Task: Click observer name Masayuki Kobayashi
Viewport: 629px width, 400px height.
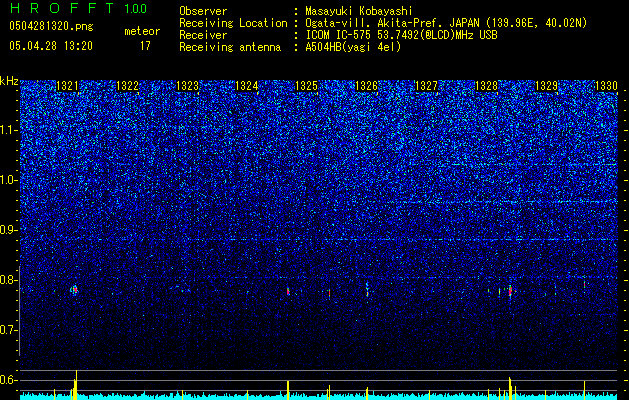Action: [359, 11]
